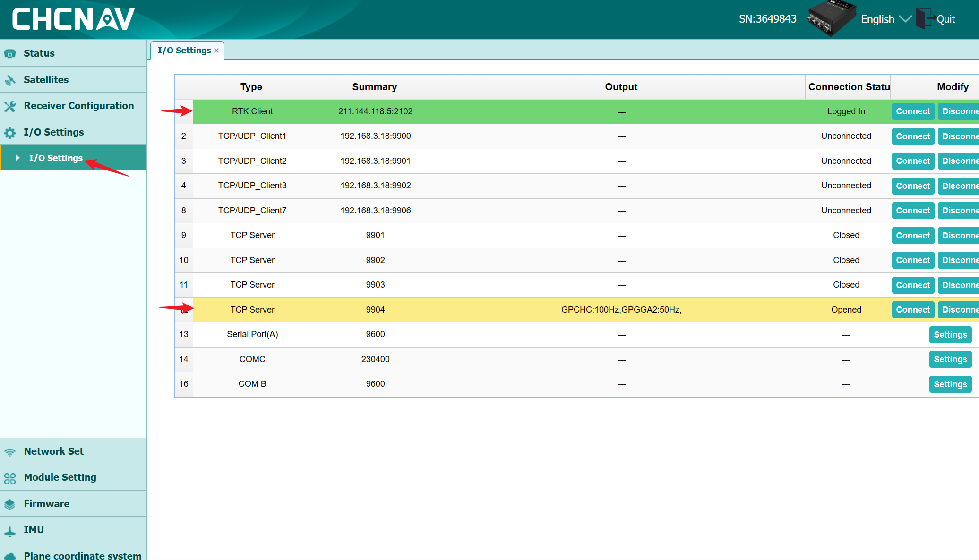Viewport: 979px width, 560px height.
Task: Click the Network Set wifi icon
Action: pos(10,452)
